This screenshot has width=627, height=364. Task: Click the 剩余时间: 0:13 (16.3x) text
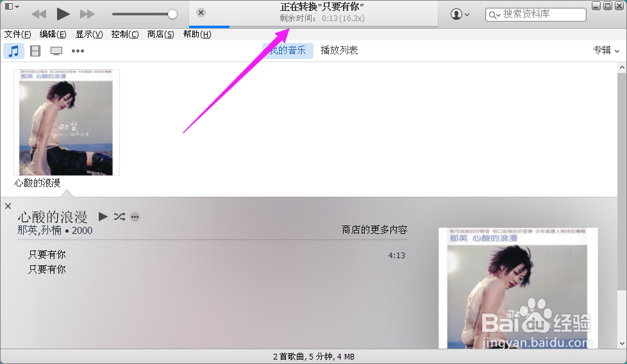pyautogui.click(x=322, y=19)
